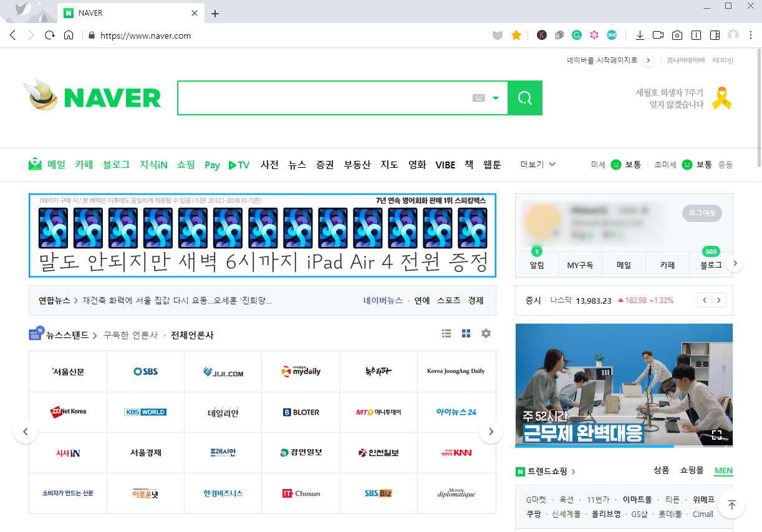Image resolution: width=762 pixels, height=532 pixels.
Task: Switch newsstand to grid view icon
Action: (x=466, y=334)
